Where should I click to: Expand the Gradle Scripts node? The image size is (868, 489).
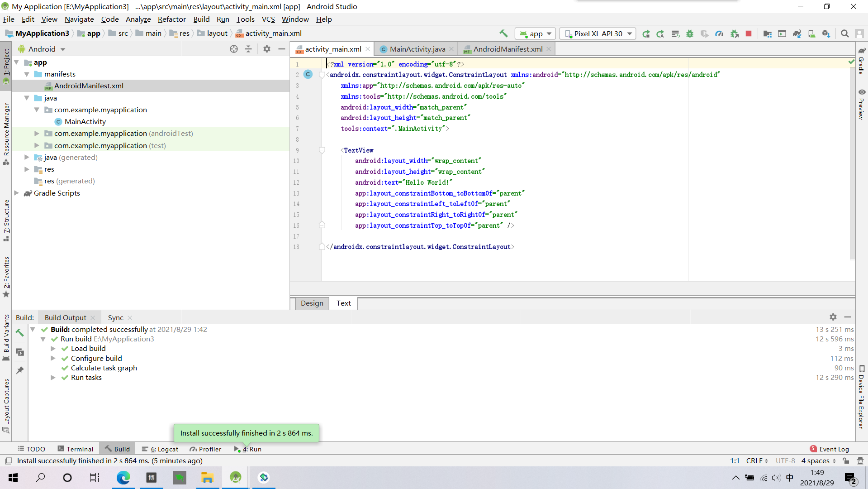point(17,193)
